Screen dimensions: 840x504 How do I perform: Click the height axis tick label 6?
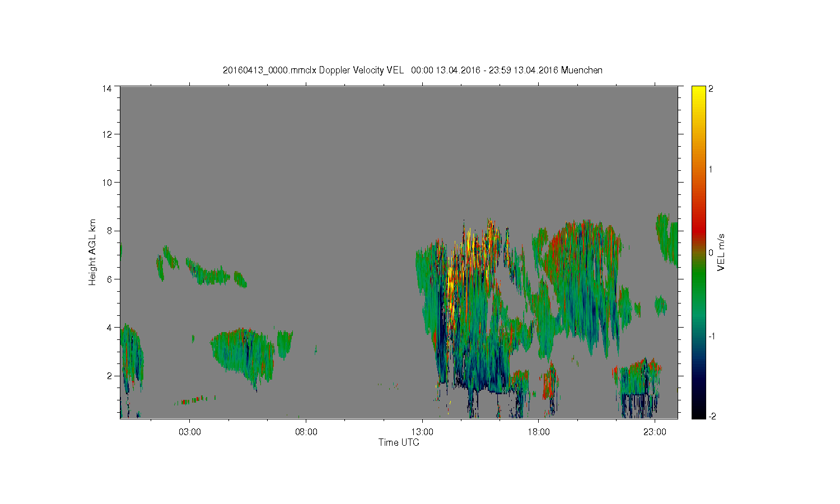(x=109, y=279)
